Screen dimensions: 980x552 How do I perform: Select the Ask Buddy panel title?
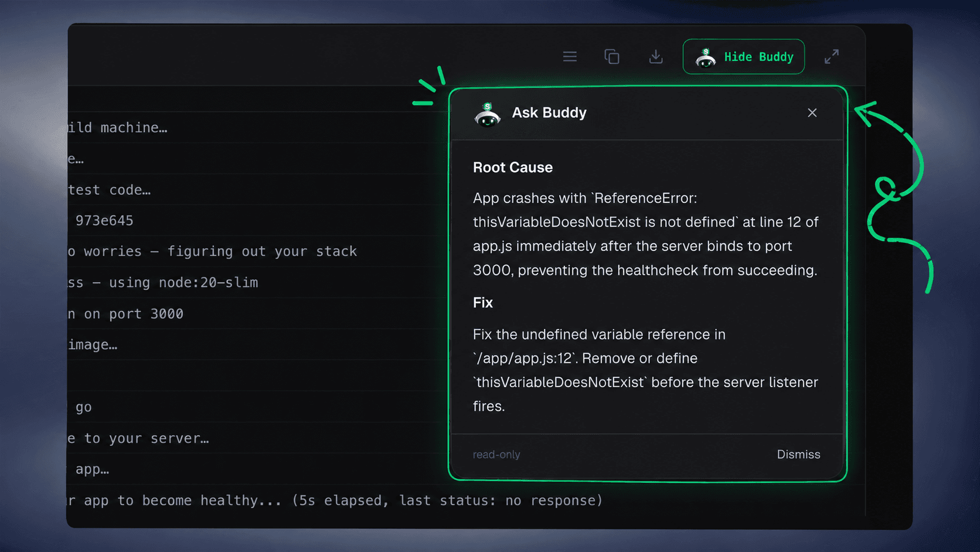[x=549, y=113]
